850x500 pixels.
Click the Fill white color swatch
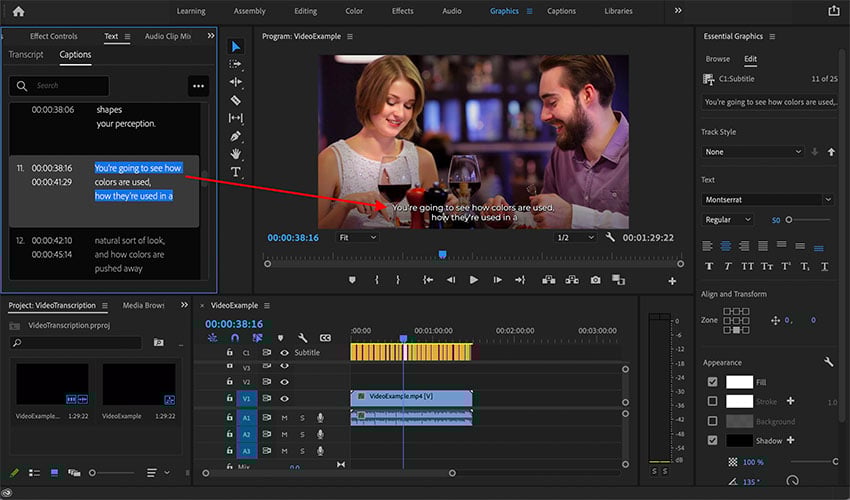(739, 382)
